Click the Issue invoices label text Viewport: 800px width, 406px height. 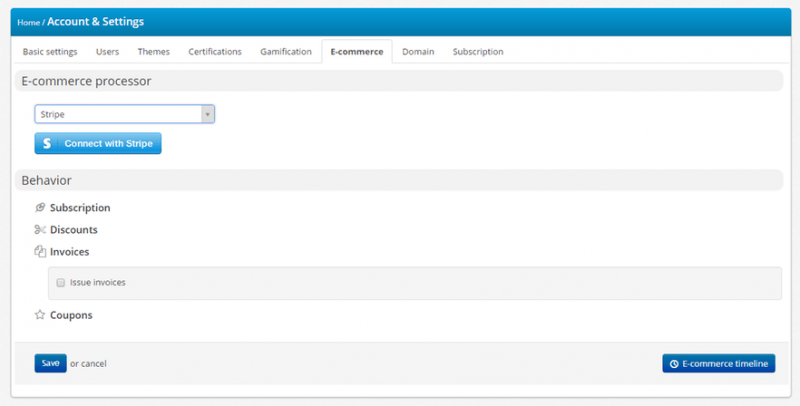tap(97, 282)
